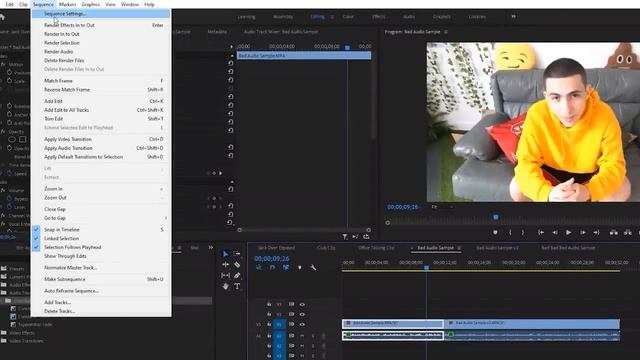Toggle V1 track targeting button
Screen dimensions: 640x360
[279, 324]
